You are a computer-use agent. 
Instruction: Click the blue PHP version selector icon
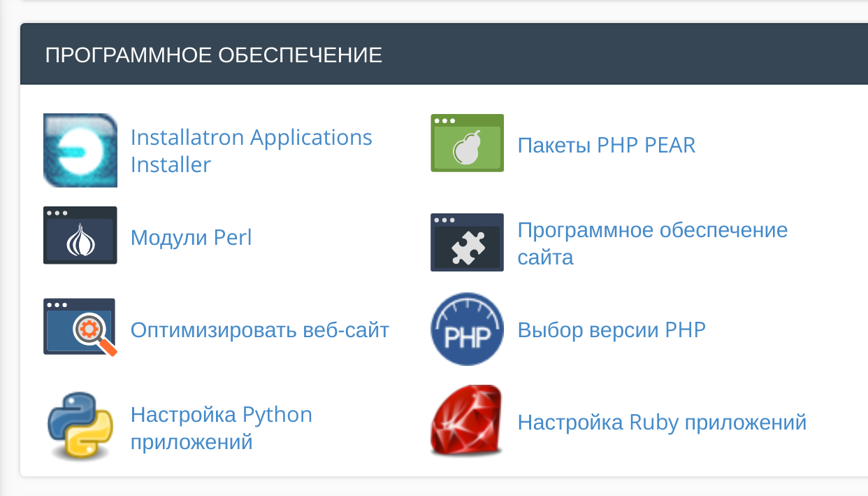tap(467, 329)
